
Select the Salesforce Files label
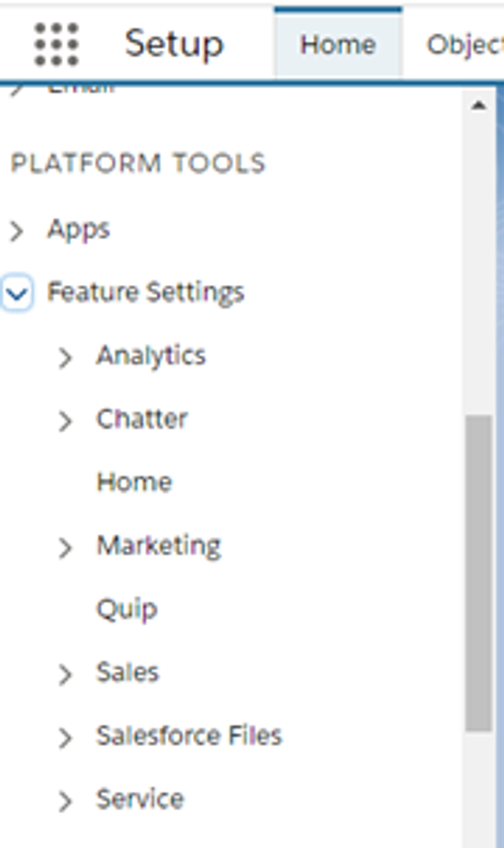point(189,735)
